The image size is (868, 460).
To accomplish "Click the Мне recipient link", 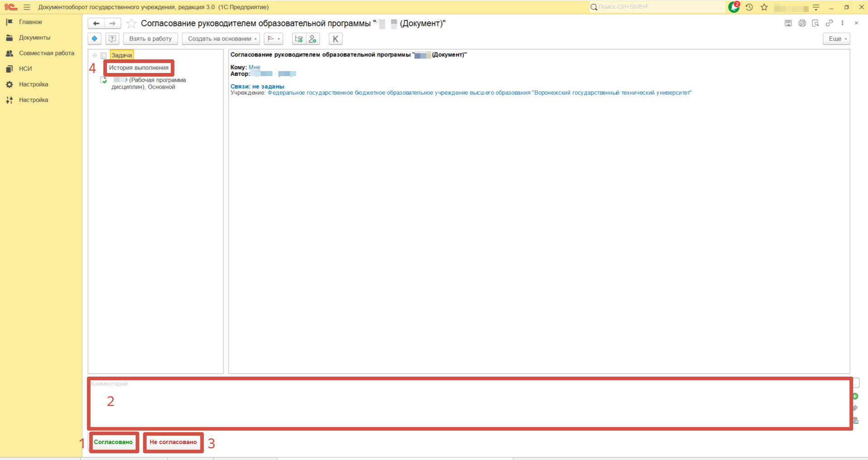I will pyautogui.click(x=254, y=67).
